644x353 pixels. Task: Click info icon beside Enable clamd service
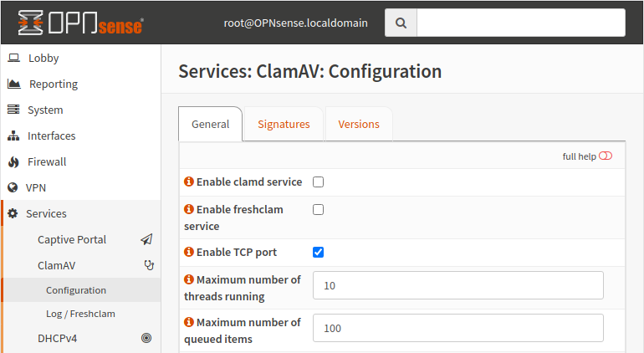[189, 182]
